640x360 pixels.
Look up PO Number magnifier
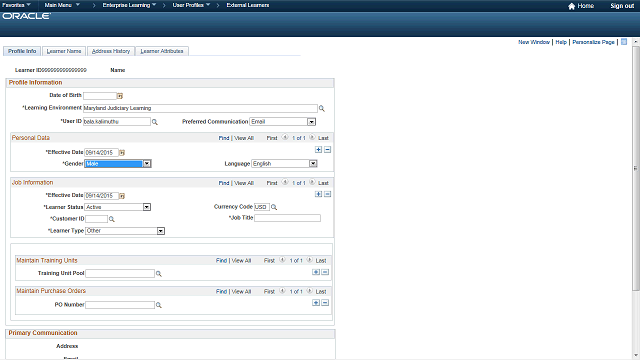click(159, 305)
